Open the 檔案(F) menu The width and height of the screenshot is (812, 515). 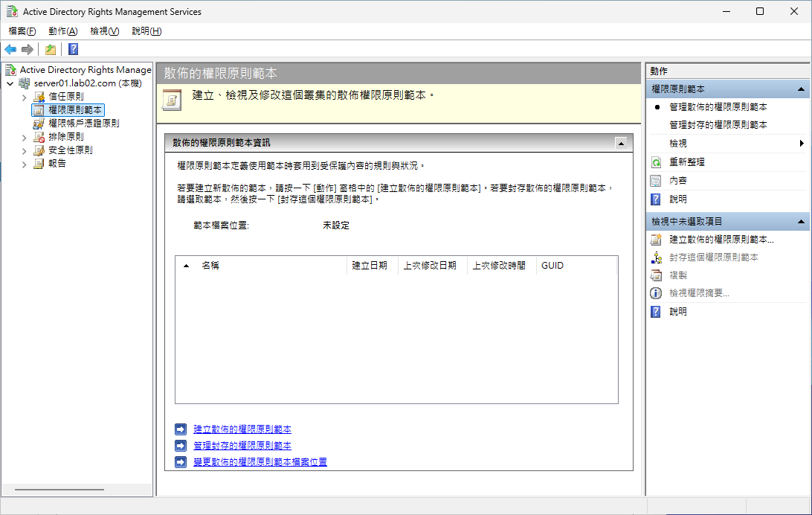[x=22, y=31]
